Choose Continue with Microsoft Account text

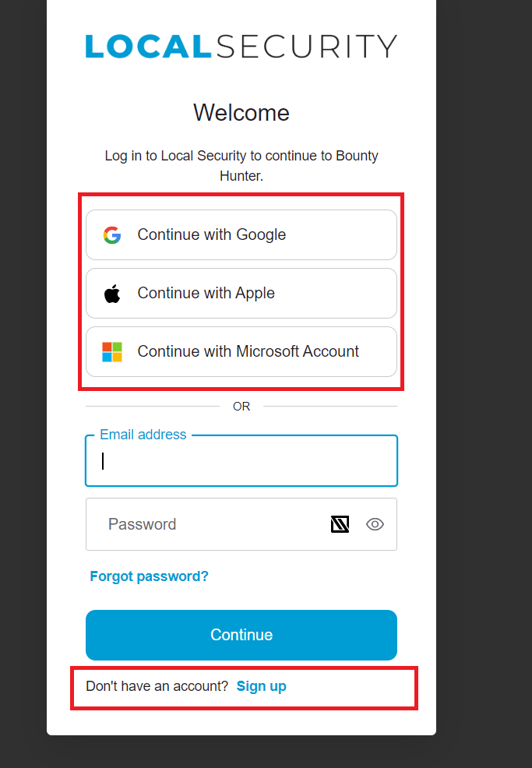248,351
